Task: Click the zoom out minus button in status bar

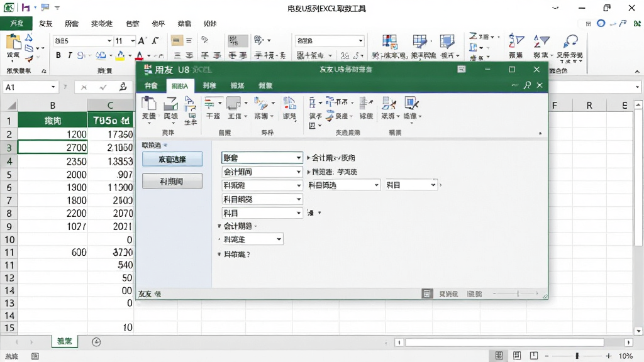Action: pos(547,356)
